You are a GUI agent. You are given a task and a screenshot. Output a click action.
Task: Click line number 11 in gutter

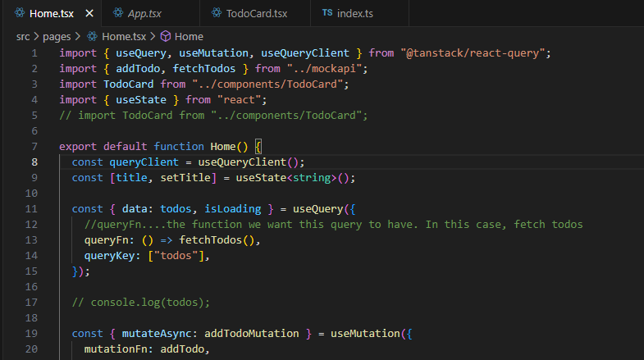(x=32, y=209)
